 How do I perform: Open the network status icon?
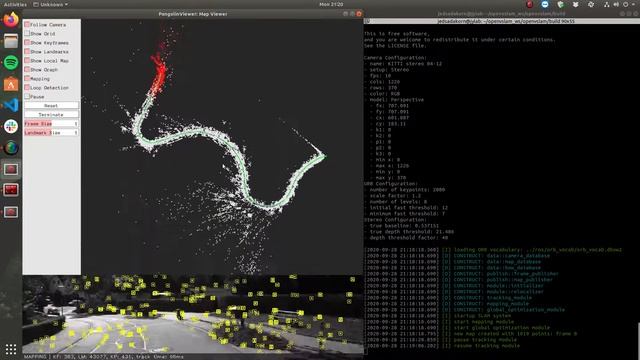607,4
